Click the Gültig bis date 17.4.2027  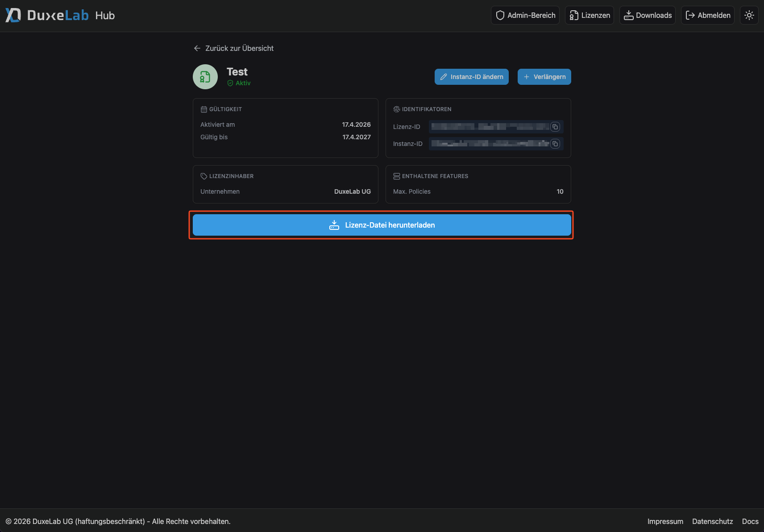tap(357, 137)
